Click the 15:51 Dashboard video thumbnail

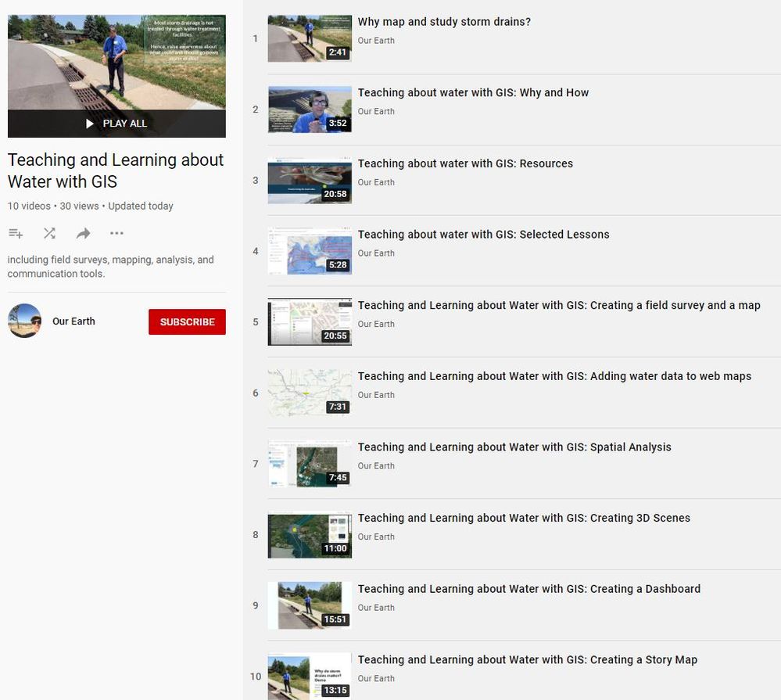[x=310, y=605]
